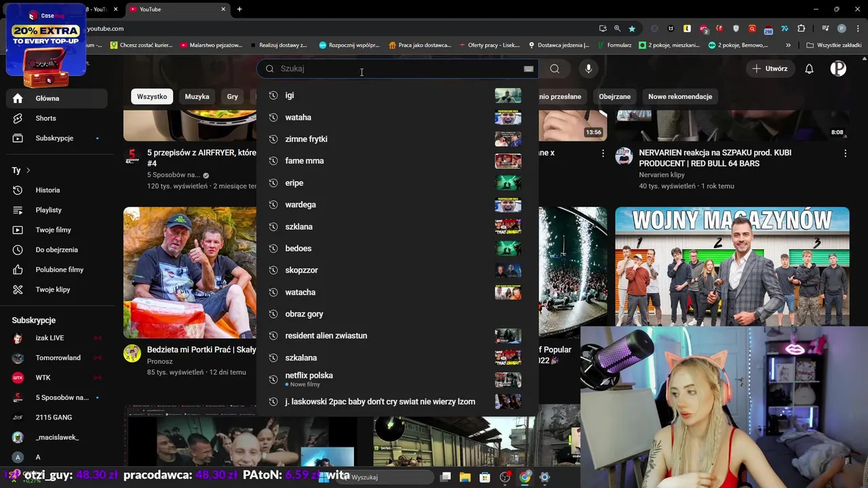Choose search suggestion 'wardega'

(x=397, y=205)
